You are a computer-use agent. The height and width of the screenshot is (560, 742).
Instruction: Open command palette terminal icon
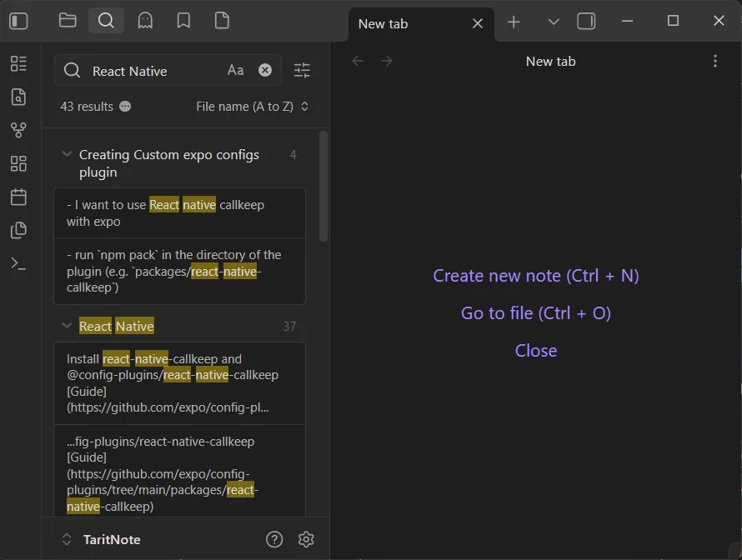point(18,263)
